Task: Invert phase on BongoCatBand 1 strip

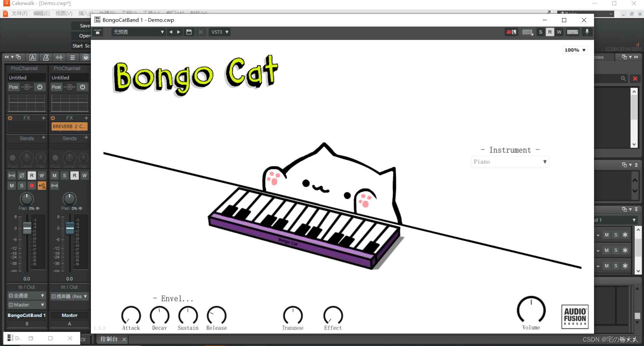Action: (x=21, y=176)
